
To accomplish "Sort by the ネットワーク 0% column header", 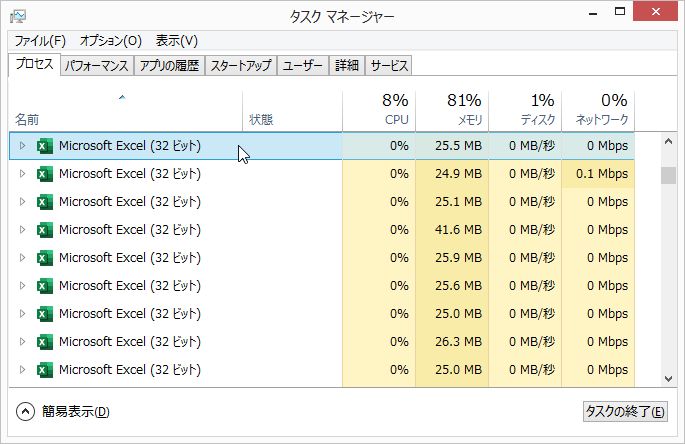I will (x=598, y=111).
